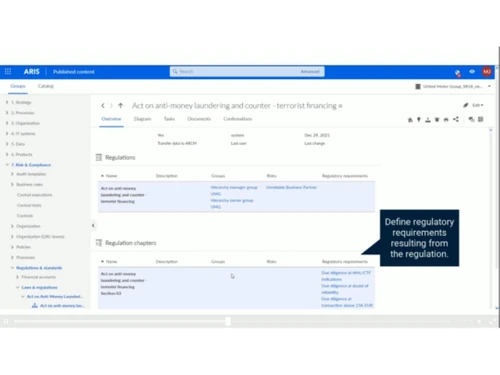
Task: Open the Hierarchy manager group UMG link
Action: coord(234,190)
